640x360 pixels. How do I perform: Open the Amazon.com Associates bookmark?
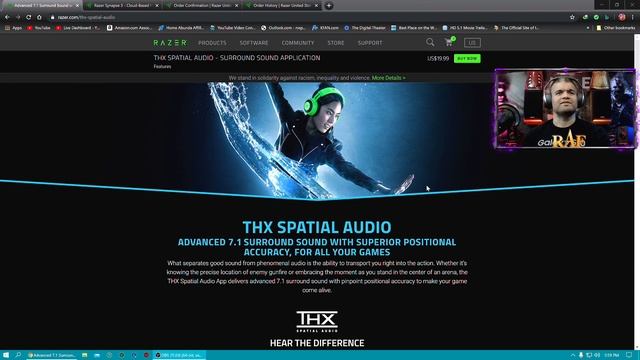[x=129, y=28]
